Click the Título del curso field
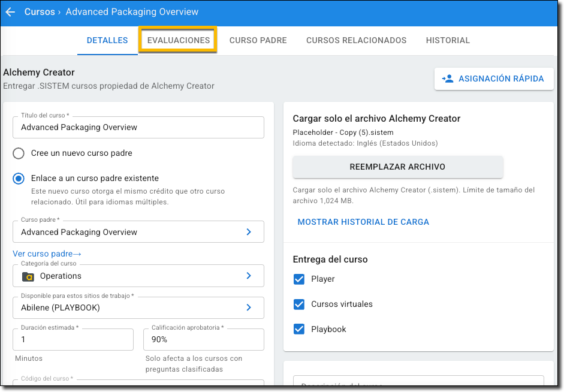The height and width of the screenshot is (392, 564). pyautogui.click(x=138, y=127)
